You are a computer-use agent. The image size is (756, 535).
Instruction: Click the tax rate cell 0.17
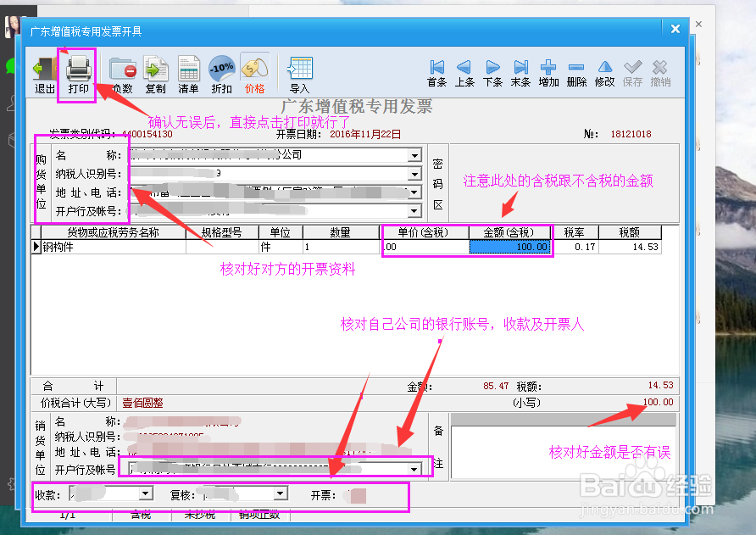click(575, 247)
